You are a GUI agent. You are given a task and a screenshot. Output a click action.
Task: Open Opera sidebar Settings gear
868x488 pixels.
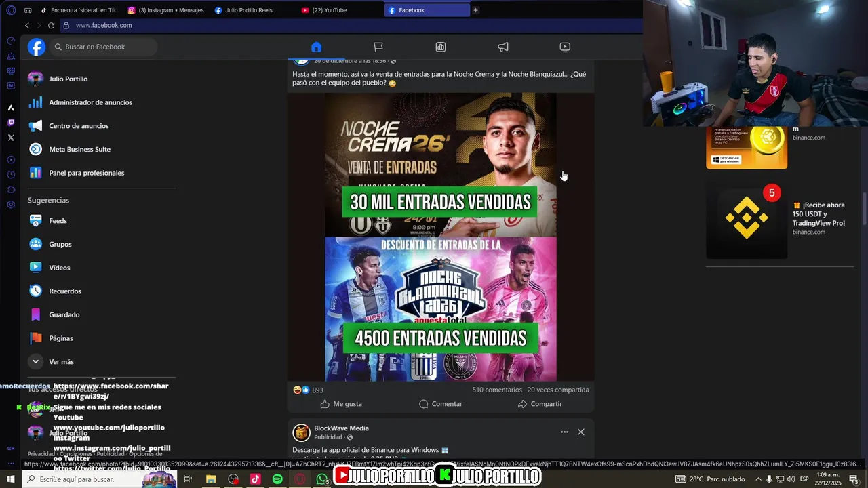(x=11, y=205)
